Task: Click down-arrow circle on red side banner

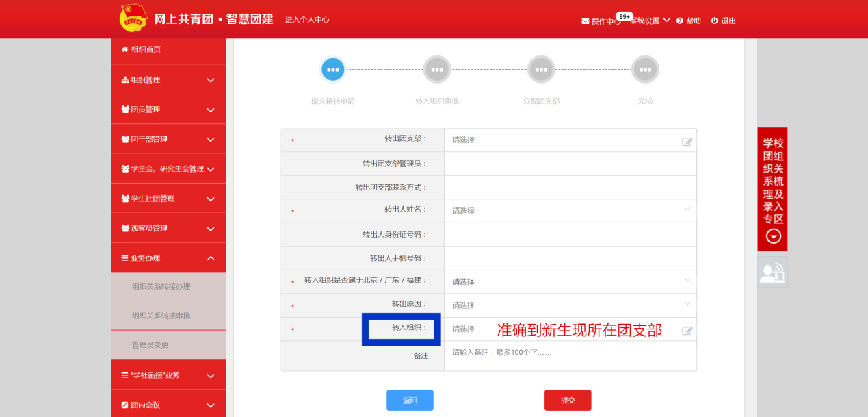Action: (773, 236)
